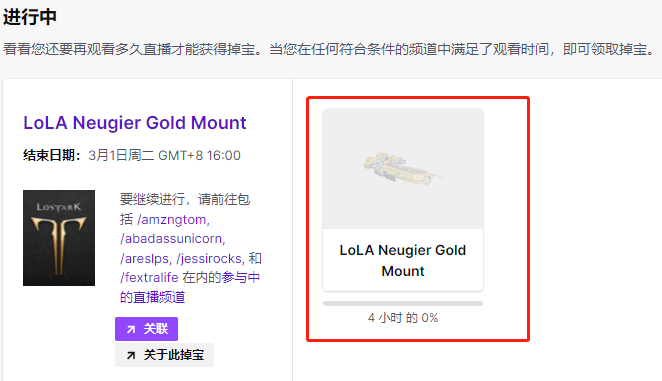Click the Lost Ark golden logo emblem
The image size is (662, 381).
tap(59, 246)
